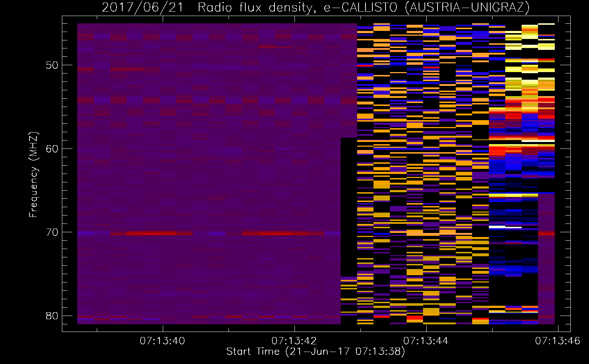Click the 'Frequency (MHZ)' y-axis label

[x=33, y=175]
